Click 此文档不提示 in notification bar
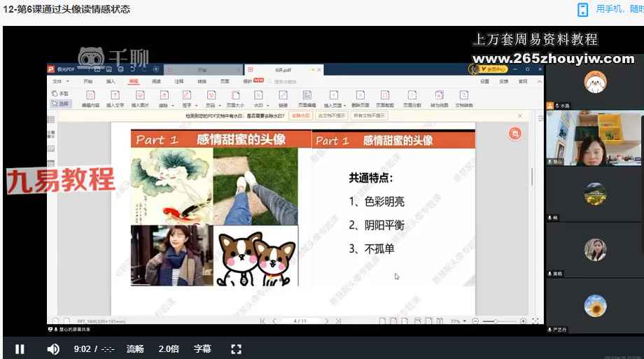Viewport: 644px width, 359px height. point(331,116)
